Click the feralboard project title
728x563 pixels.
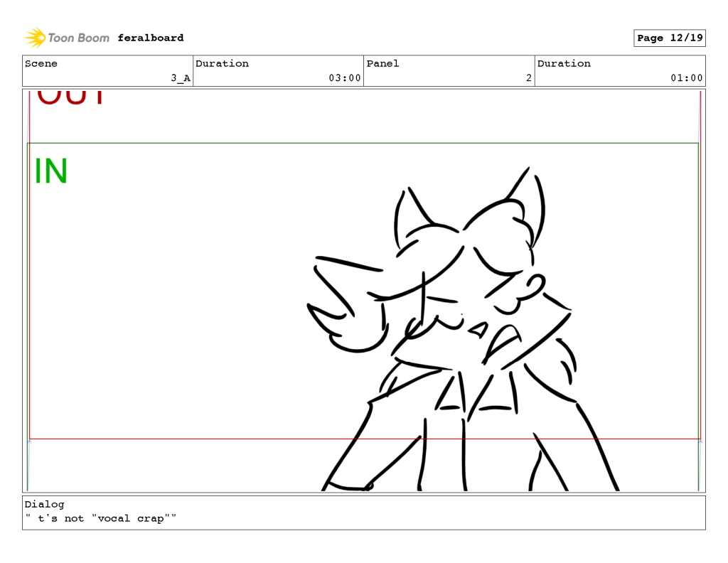pyautogui.click(x=150, y=38)
